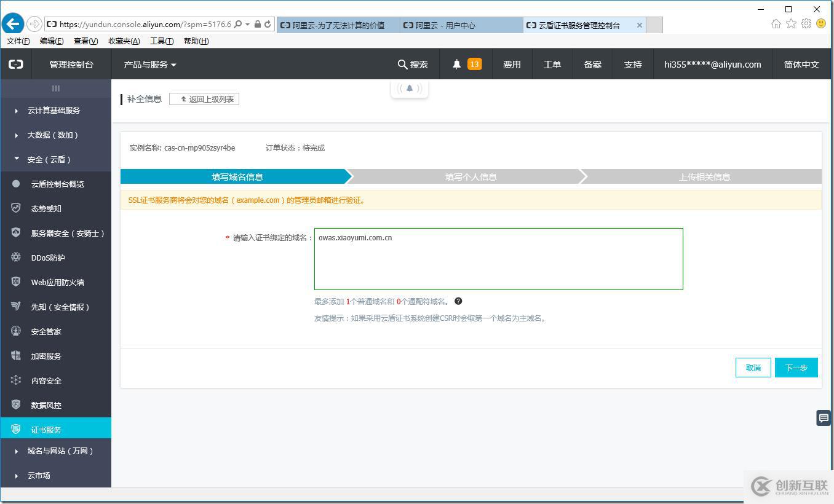The height and width of the screenshot is (504, 834).
Task: Open the 产品与服务 dropdown
Action: [150, 65]
